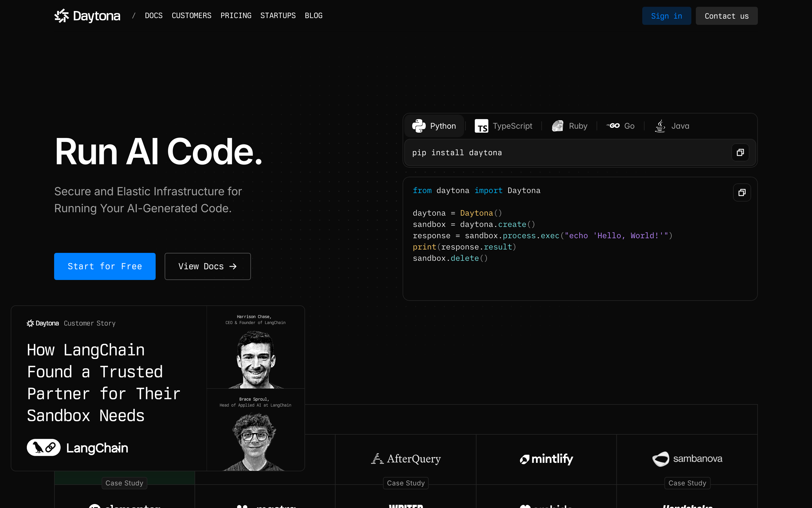Click 'print(response.result)' code line

464,247
